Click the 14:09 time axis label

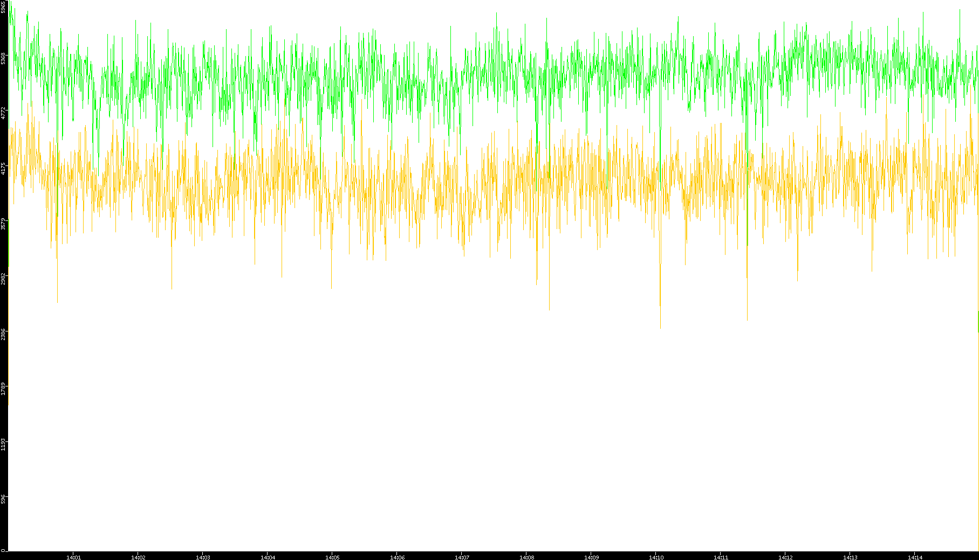pyautogui.click(x=591, y=557)
